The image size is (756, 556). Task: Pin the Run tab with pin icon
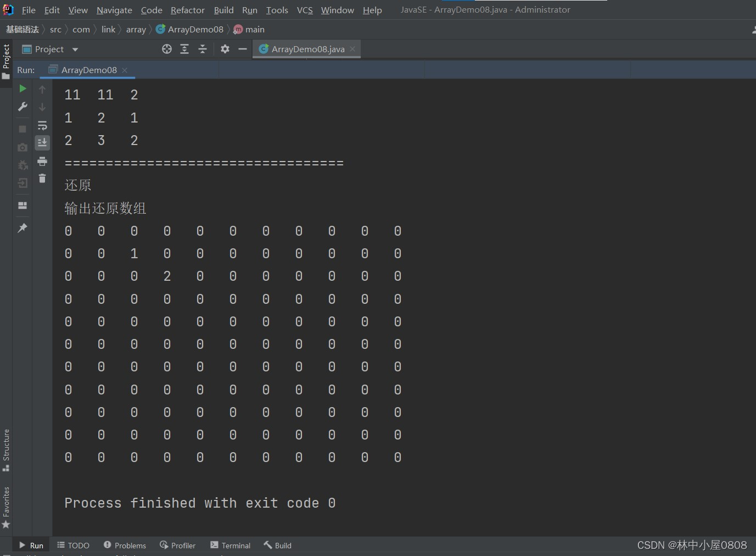click(23, 227)
